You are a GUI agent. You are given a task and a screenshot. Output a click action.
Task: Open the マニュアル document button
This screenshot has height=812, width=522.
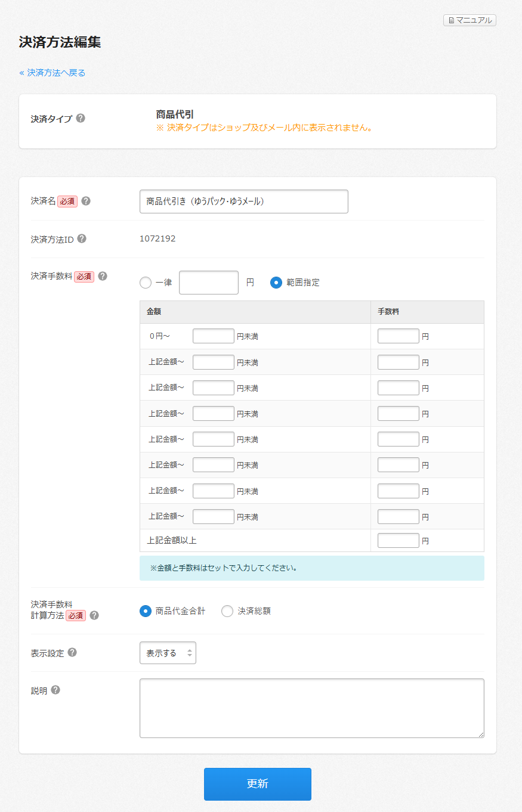(470, 20)
